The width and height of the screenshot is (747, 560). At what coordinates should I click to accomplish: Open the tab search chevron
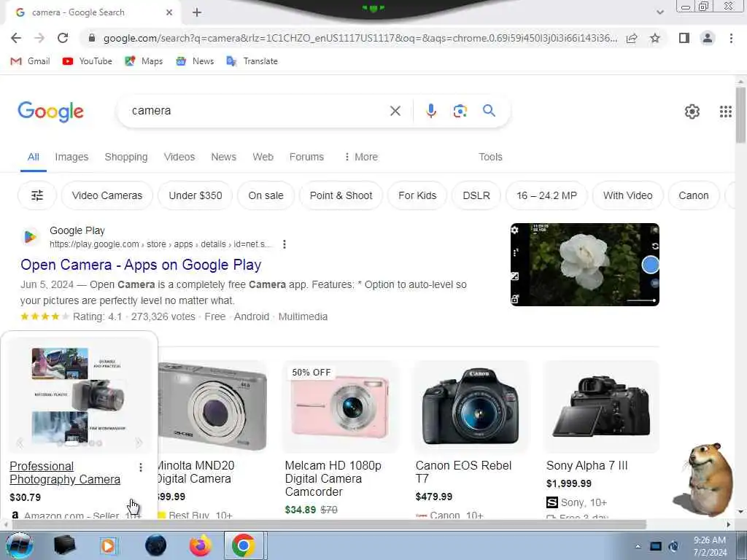(659, 12)
